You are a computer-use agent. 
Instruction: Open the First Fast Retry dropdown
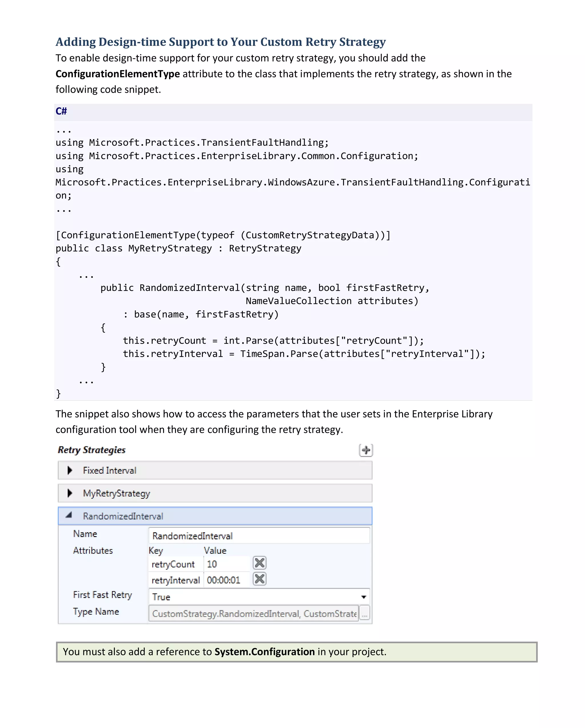pos(363,597)
